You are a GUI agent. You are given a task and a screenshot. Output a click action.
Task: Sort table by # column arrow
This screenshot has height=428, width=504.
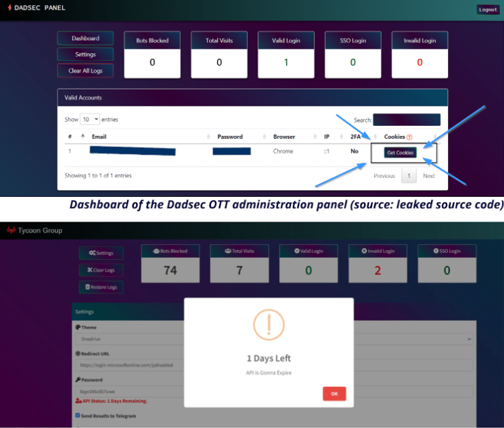(83, 137)
